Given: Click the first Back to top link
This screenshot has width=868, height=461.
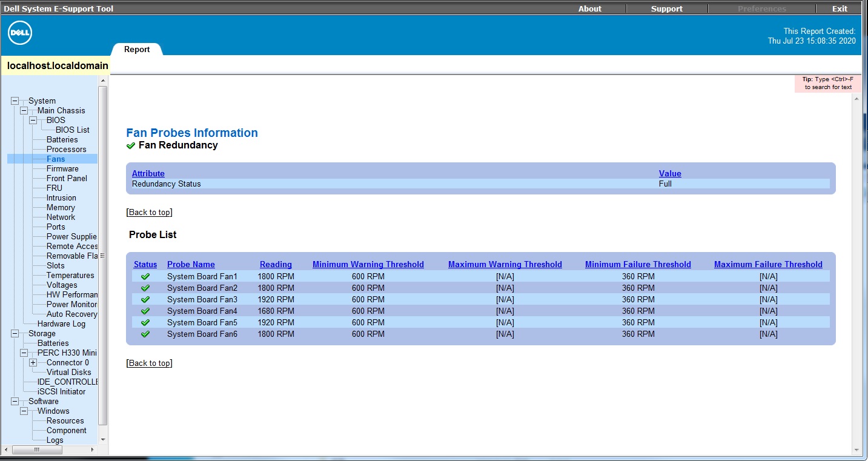Looking at the screenshot, I should point(149,212).
